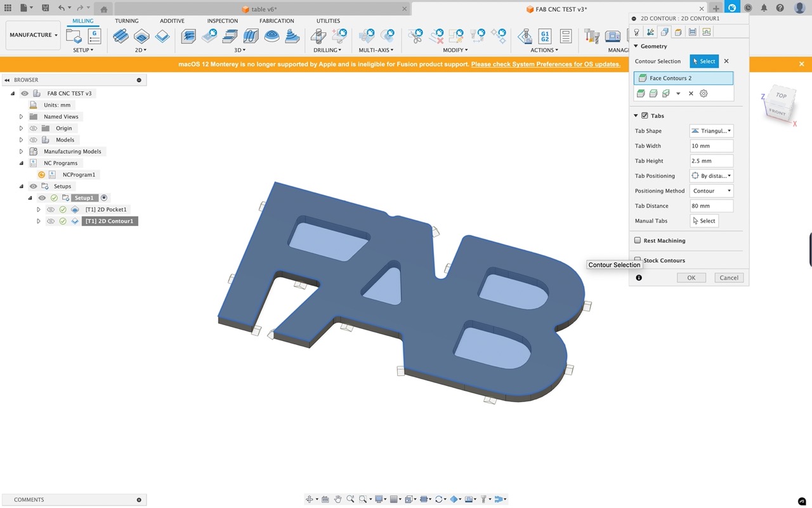
Task: Switch to the TURNING tab
Action: [126, 21]
